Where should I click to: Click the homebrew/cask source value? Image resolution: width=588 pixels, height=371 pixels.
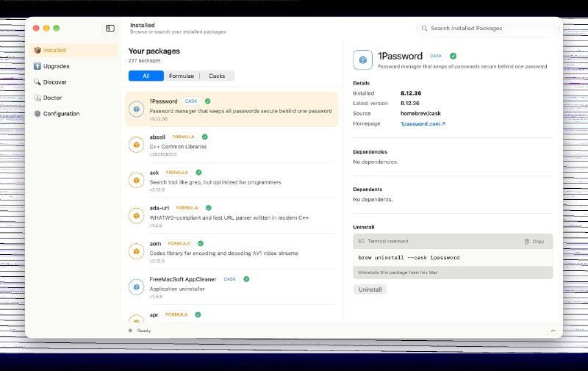420,114
